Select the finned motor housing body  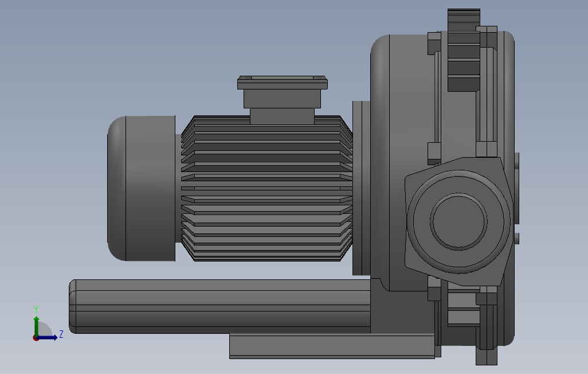(x=266, y=189)
